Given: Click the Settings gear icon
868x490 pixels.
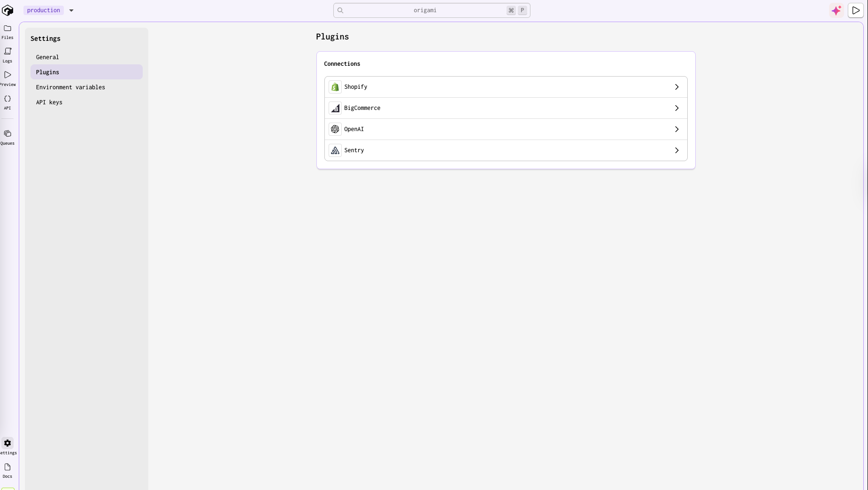Looking at the screenshot, I should [8, 443].
